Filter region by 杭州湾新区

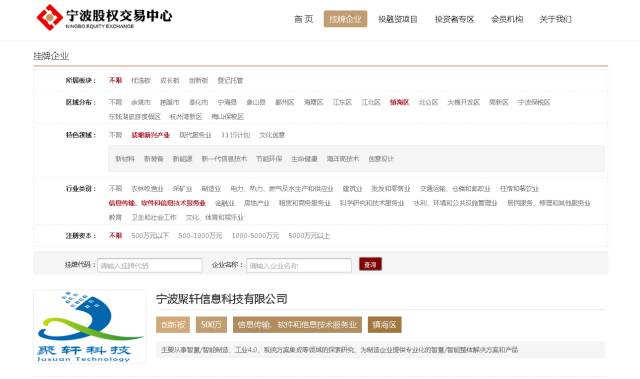(x=186, y=117)
